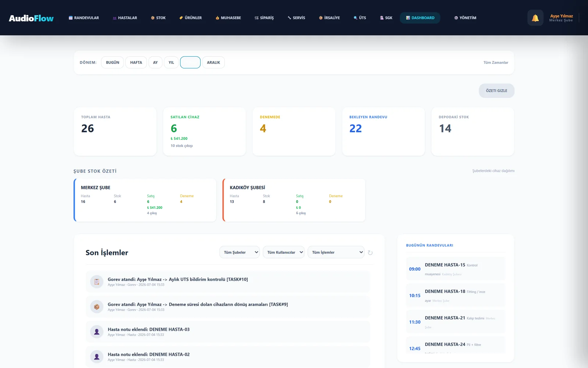
Task: Open the Muhasebe section
Action: 228,18
